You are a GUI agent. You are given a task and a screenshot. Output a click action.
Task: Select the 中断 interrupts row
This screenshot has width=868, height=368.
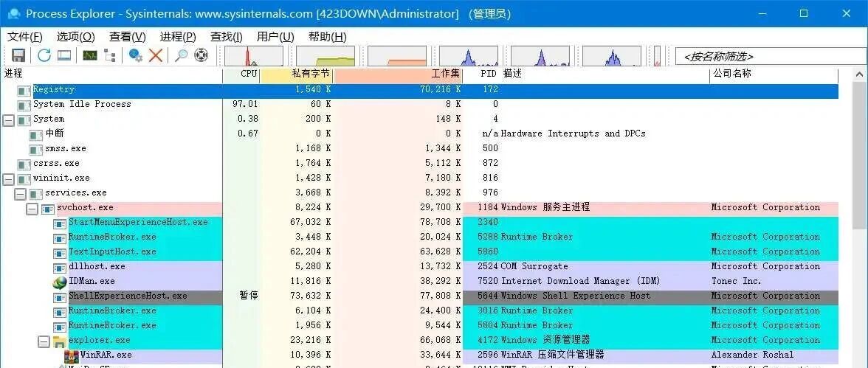(x=419, y=134)
